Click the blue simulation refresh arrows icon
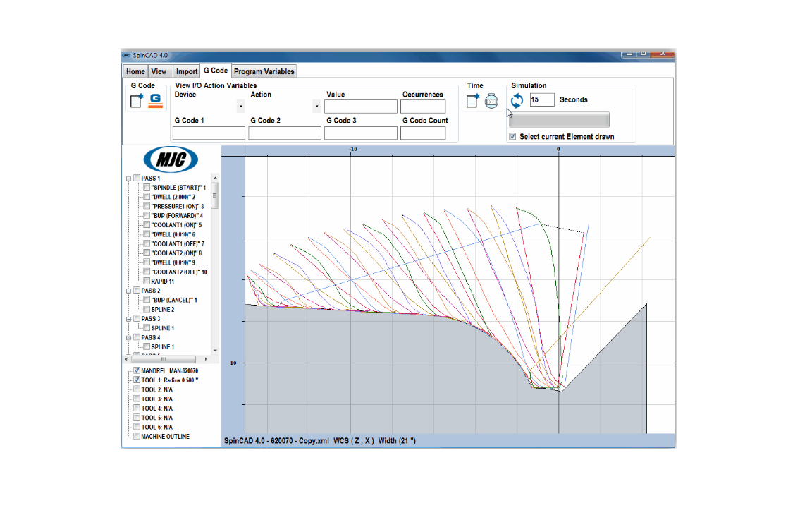Viewport: 812px width, 508px height. [517, 100]
